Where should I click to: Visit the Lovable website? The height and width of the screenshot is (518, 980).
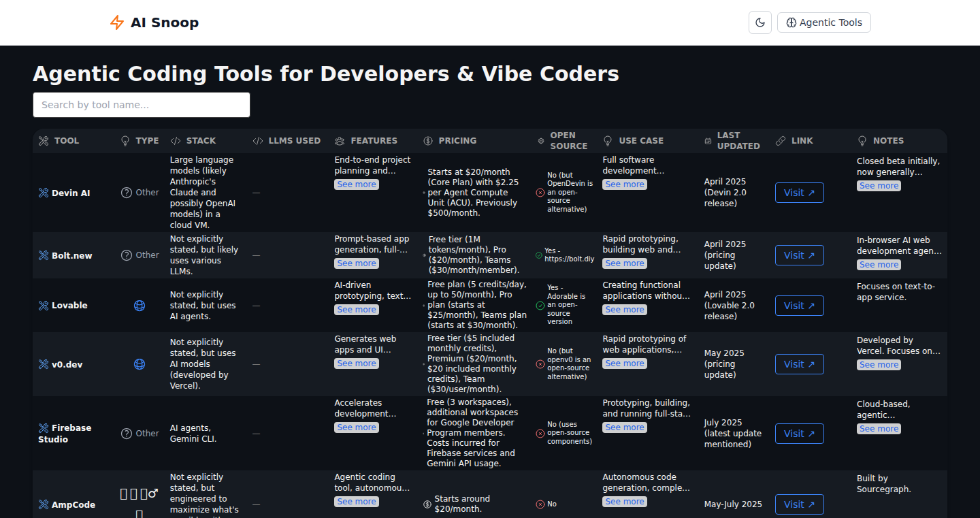coord(800,306)
